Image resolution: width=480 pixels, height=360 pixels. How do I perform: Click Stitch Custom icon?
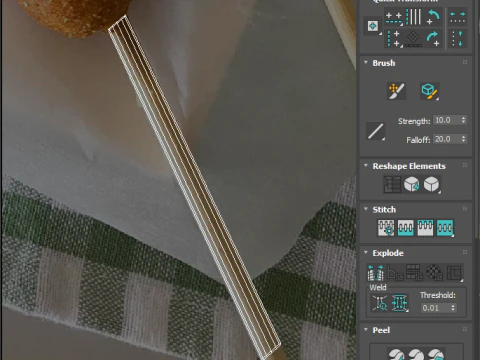(x=445, y=228)
